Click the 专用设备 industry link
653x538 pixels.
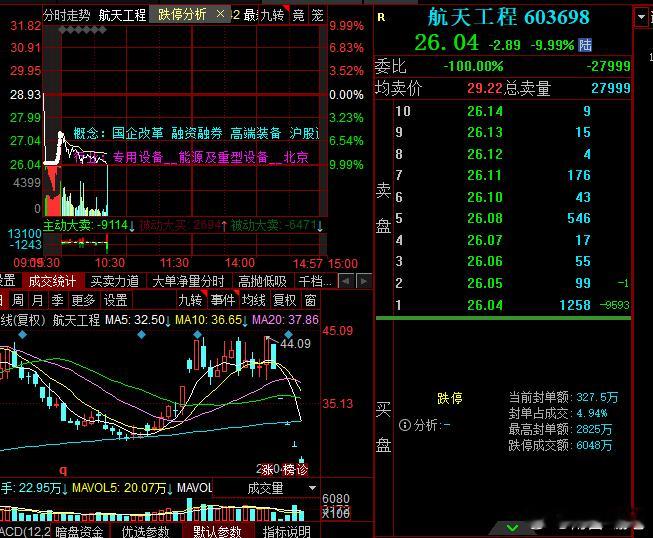point(138,157)
